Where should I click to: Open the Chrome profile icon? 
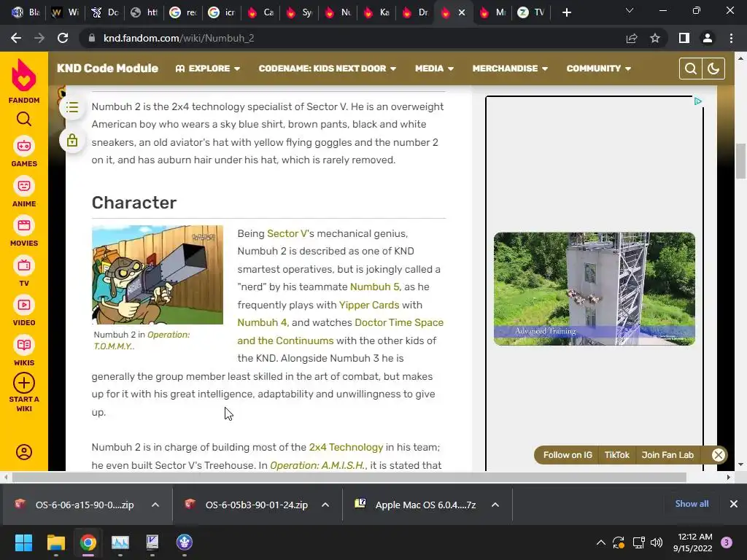(708, 38)
